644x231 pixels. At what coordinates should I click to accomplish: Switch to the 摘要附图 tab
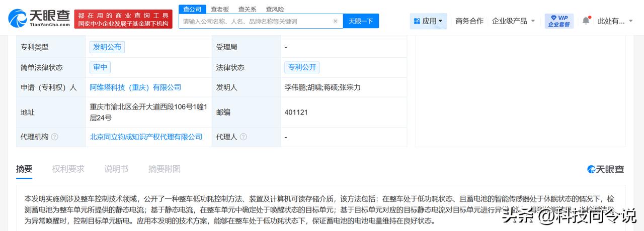(x=165, y=169)
